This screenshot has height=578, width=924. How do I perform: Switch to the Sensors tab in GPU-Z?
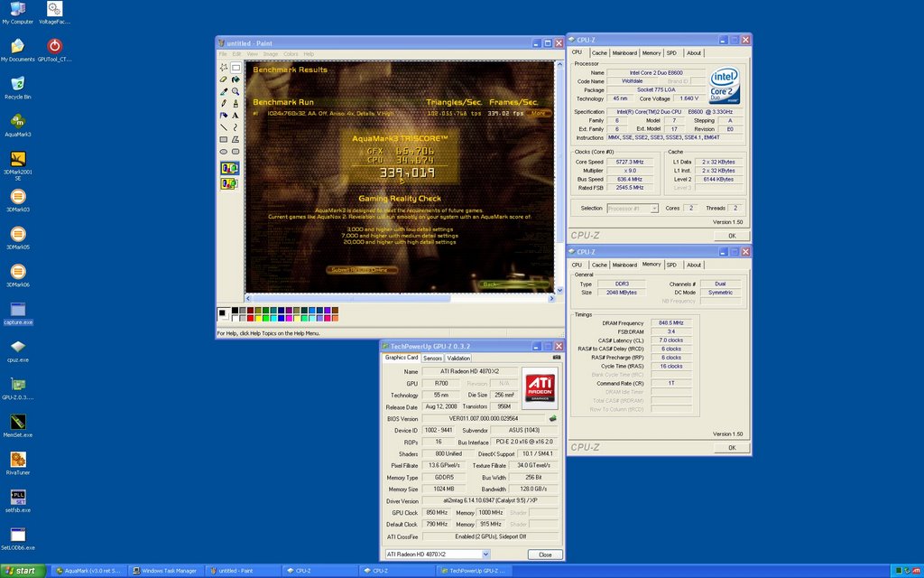click(x=432, y=358)
